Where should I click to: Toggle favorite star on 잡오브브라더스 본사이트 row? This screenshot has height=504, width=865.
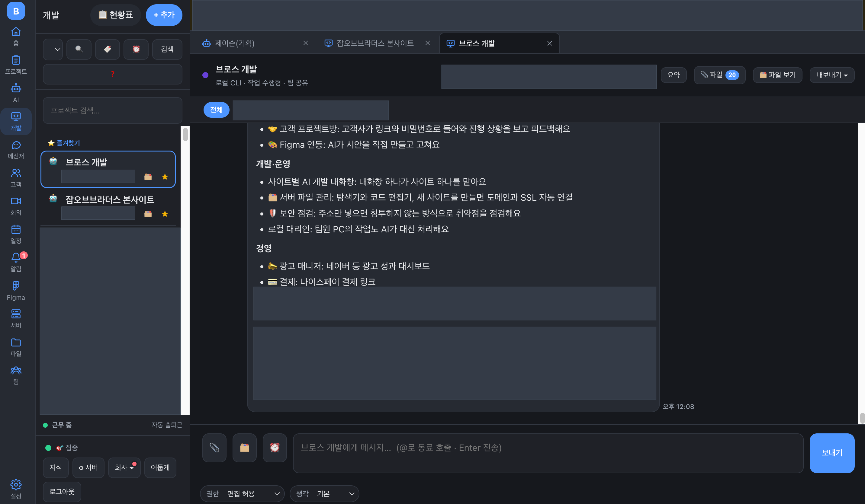pos(165,214)
